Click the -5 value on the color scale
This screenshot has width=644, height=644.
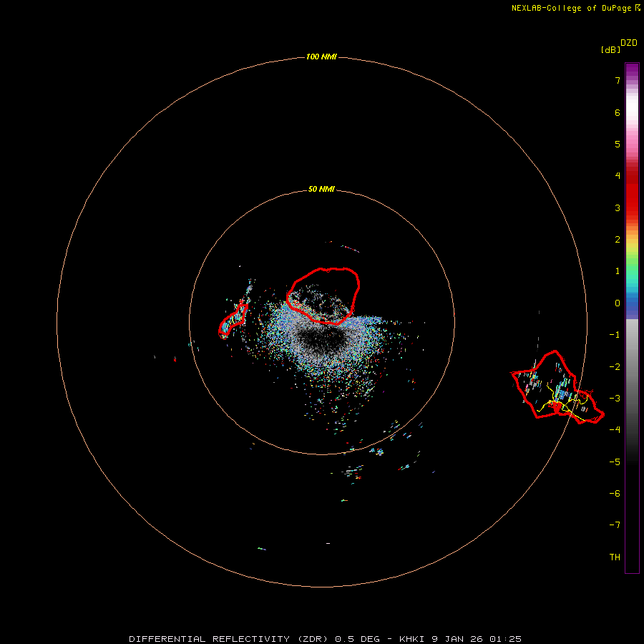click(x=615, y=462)
